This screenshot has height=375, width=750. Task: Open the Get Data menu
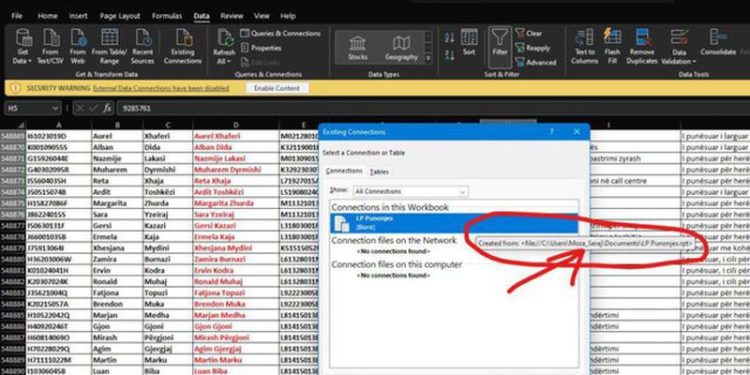pos(22,47)
